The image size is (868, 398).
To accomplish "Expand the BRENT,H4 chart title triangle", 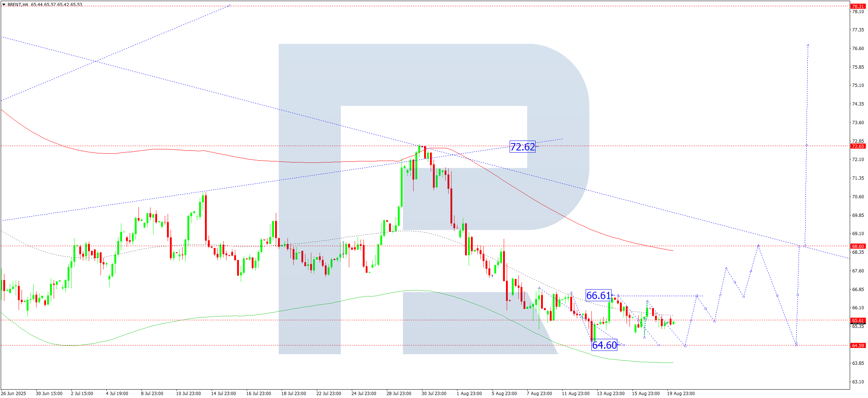I will click(x=4, y=5).
